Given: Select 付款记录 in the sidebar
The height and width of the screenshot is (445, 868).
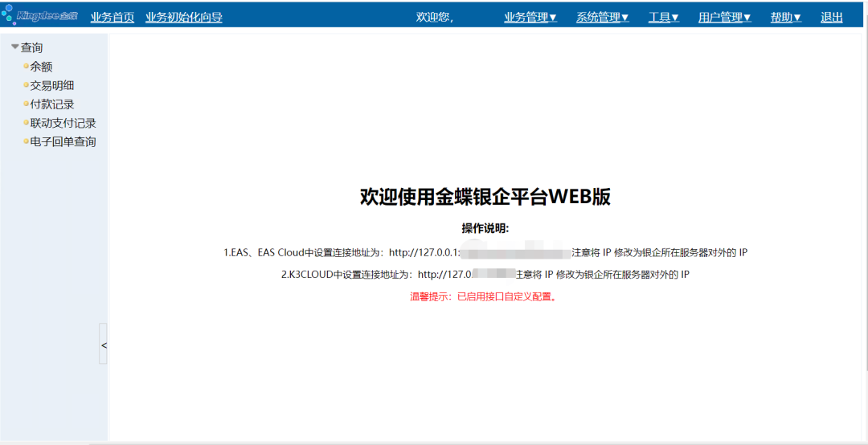Looking at the screenshot, I should (x=53, y=104).
